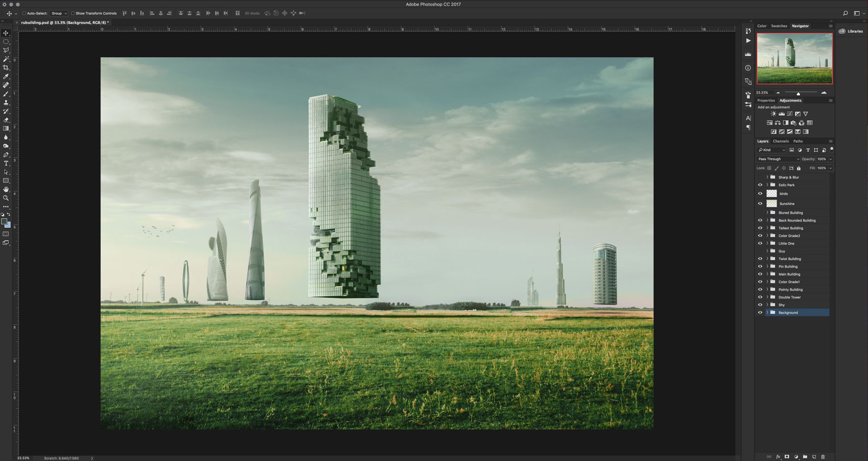Show the Guy layer group

(x=760, y=251)
